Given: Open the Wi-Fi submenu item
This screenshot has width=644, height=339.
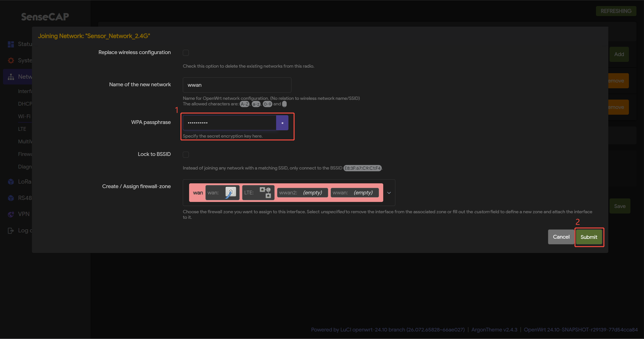Looking at the screenshot, I should pyautogui.click(x=24, y=116).
